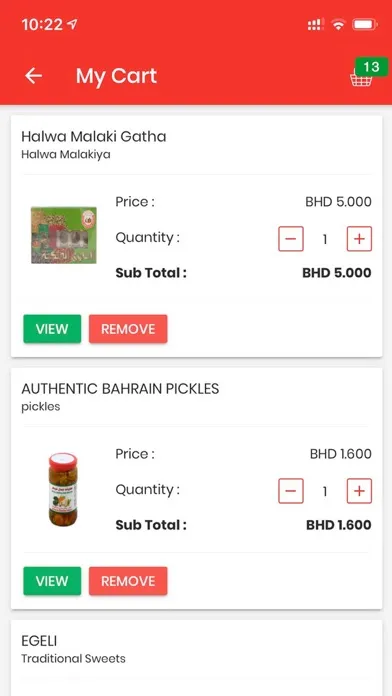View the Halwa Malaki Gatha item

point(52,329)
